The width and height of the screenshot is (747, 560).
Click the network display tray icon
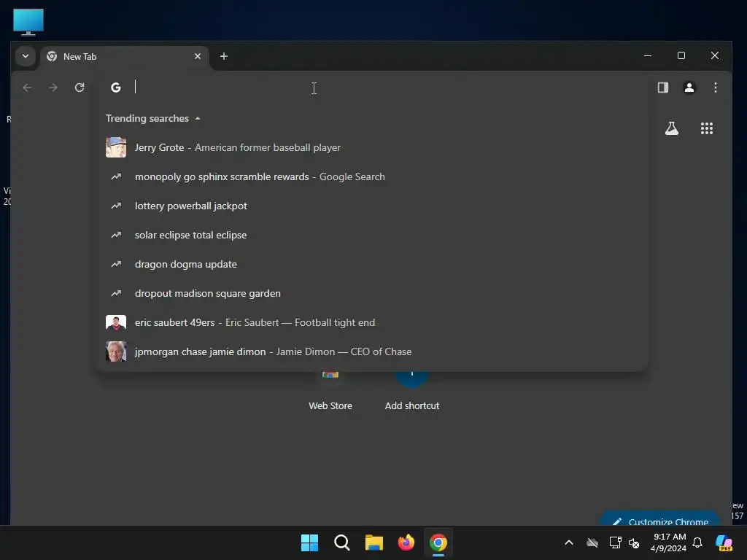click(x=615, y=542)
